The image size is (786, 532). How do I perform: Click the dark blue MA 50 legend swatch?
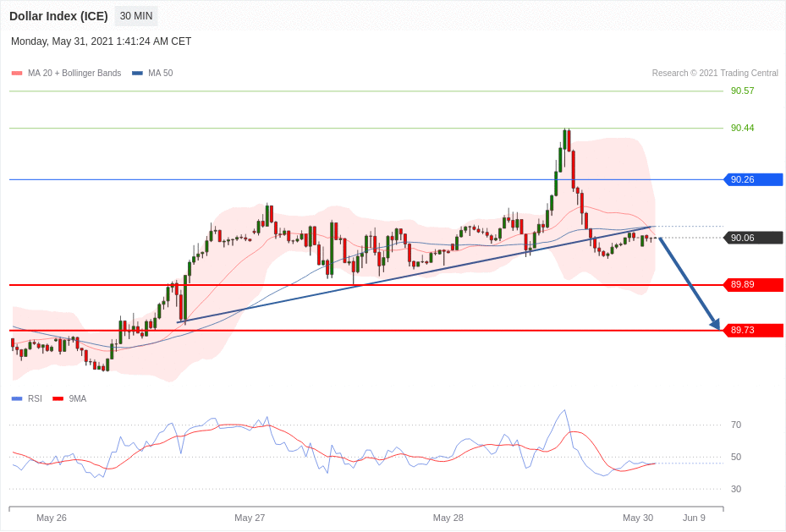tap(137, 74)
